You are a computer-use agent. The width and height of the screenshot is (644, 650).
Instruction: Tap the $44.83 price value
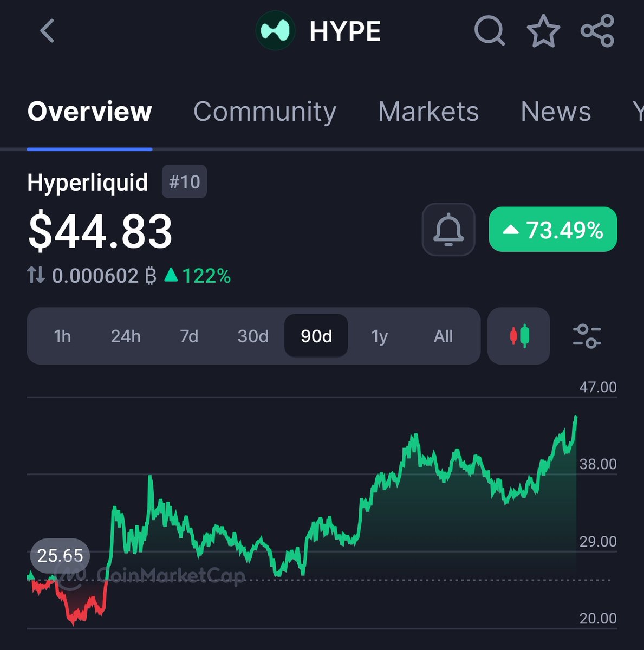pos(100,232)
